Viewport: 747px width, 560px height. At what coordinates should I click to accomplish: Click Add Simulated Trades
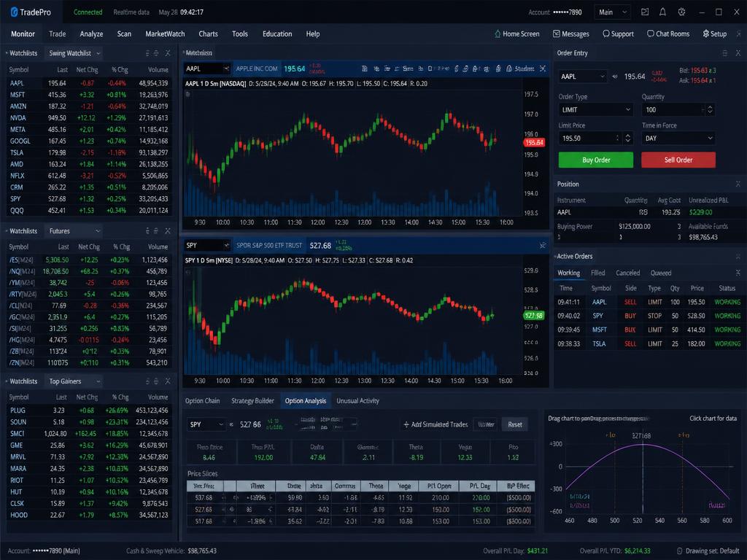(436, 424)
